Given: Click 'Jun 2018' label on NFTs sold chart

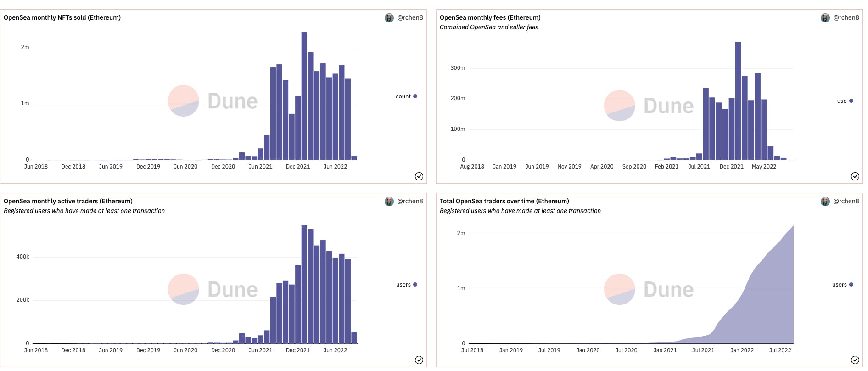Looking at the screenshot, I should [x=36, y=167].
